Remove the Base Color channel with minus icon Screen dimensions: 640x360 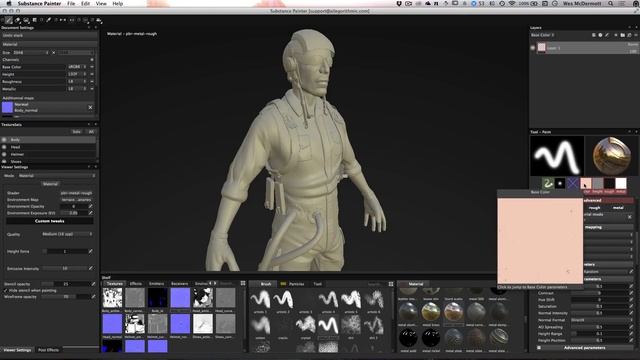92,67
